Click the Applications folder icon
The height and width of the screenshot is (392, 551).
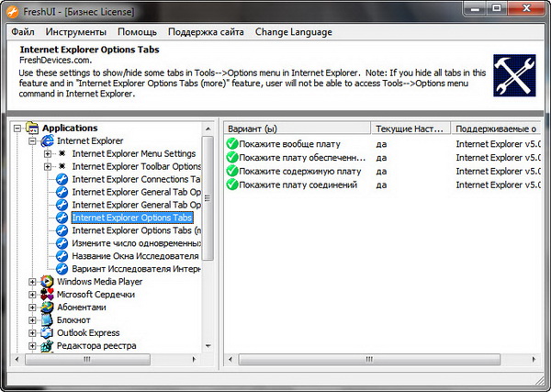click(33, 128)
